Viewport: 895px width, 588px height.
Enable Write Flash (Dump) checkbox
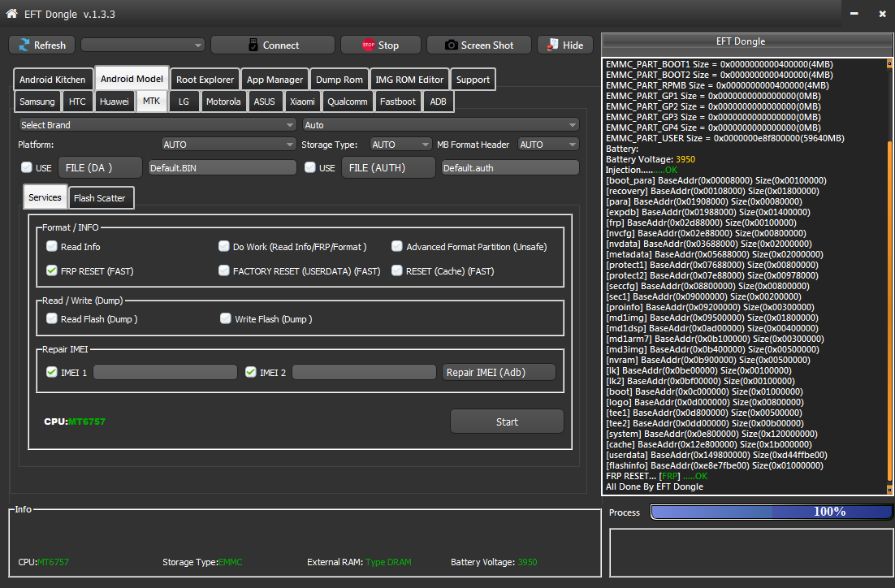[226, 318]
